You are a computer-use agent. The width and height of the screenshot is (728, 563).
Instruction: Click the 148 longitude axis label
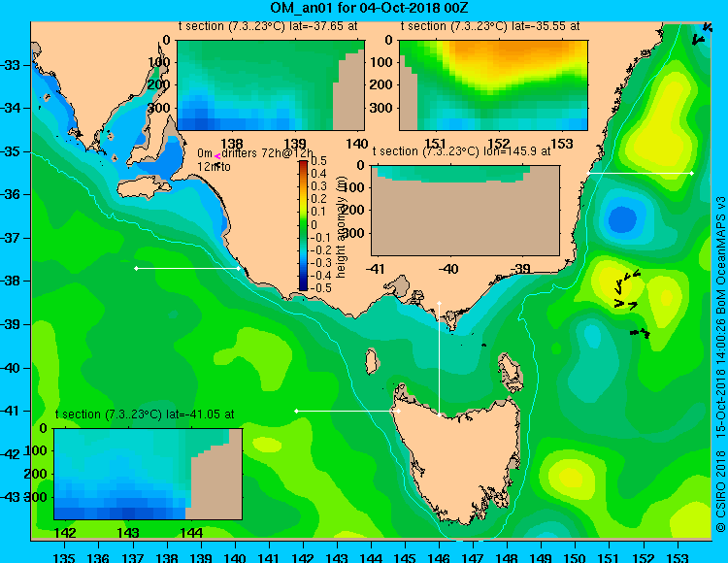pos(507,558)
